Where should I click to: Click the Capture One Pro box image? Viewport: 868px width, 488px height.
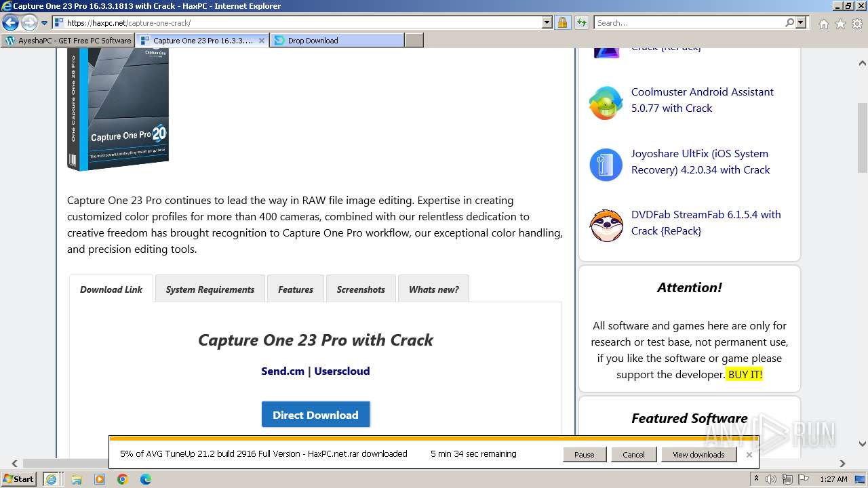coord(118,109)
